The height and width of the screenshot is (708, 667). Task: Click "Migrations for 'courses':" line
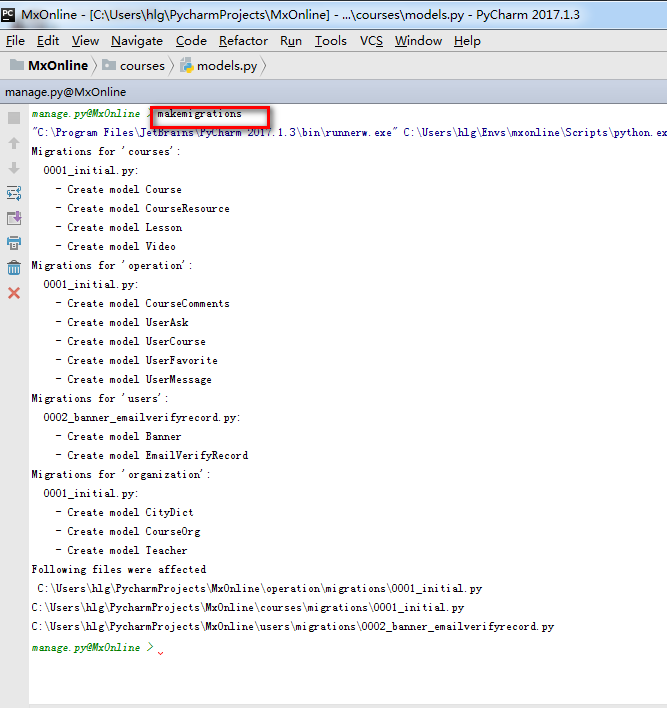(106, 152)
